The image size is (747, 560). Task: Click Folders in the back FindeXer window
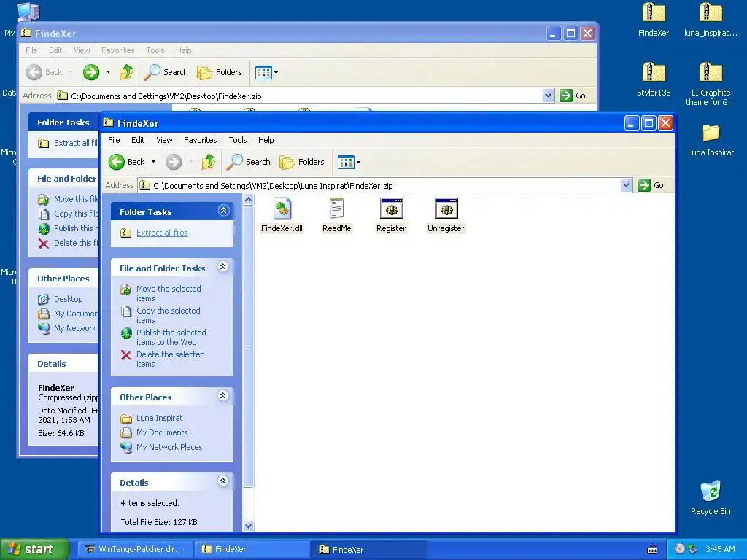tap(220, 72)
